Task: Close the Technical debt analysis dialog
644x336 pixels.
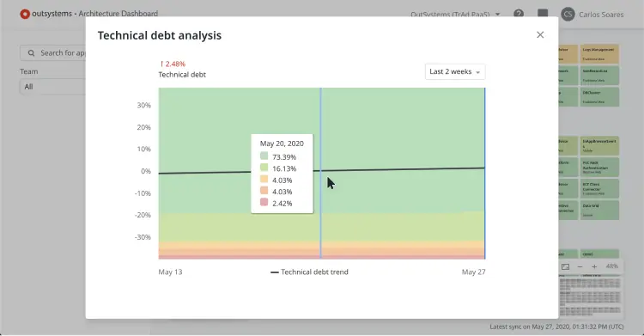Action: tap(540, 35)
